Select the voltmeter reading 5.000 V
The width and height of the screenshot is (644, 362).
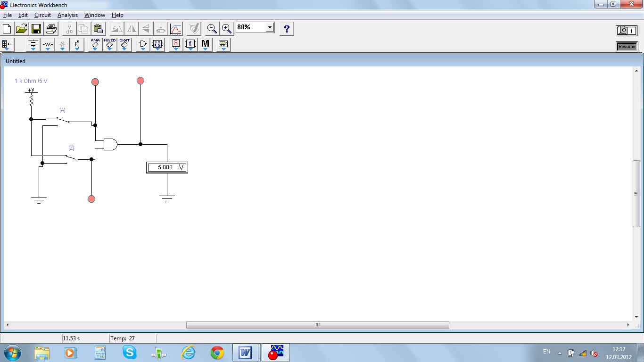click(x=167, y=167)
